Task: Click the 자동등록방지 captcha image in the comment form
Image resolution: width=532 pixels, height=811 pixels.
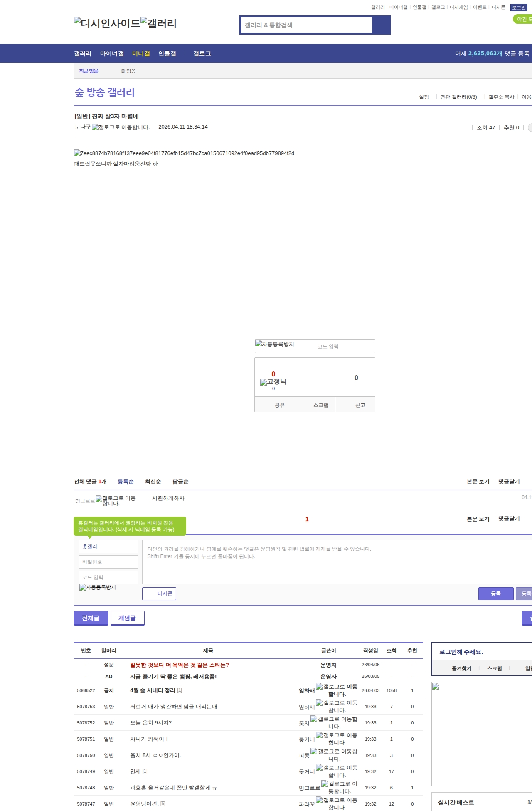Action: tap(98, 587)
